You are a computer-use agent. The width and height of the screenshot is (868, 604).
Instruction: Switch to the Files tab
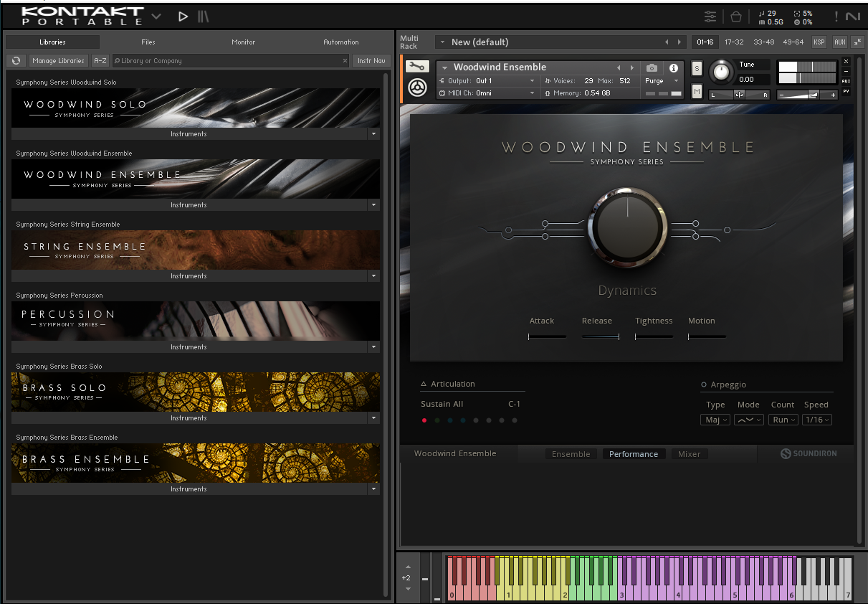tap(148, 42)
